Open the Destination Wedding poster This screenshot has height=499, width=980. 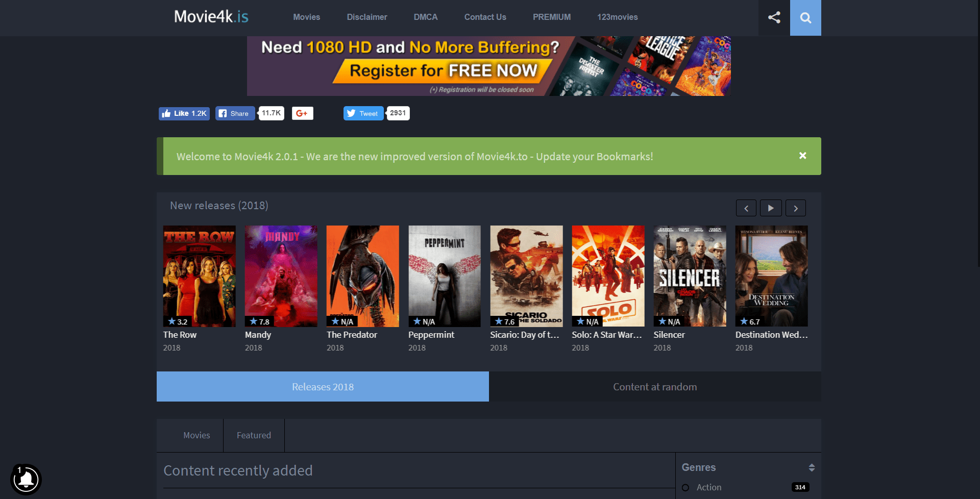click(x=771, y=276)
